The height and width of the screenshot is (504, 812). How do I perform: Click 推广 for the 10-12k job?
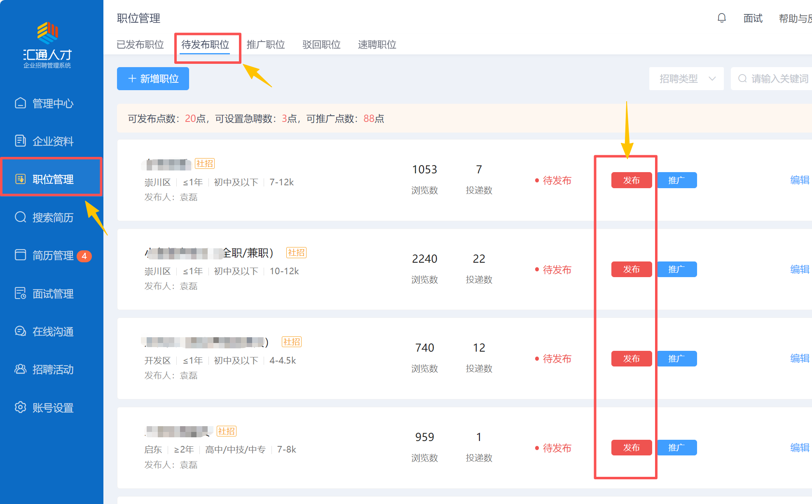click(x=676, y=269)
